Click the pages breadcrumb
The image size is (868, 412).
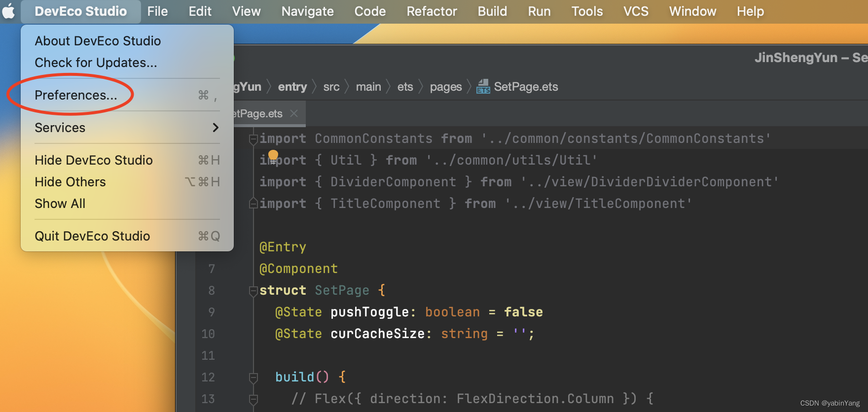[x=446, y=87]
